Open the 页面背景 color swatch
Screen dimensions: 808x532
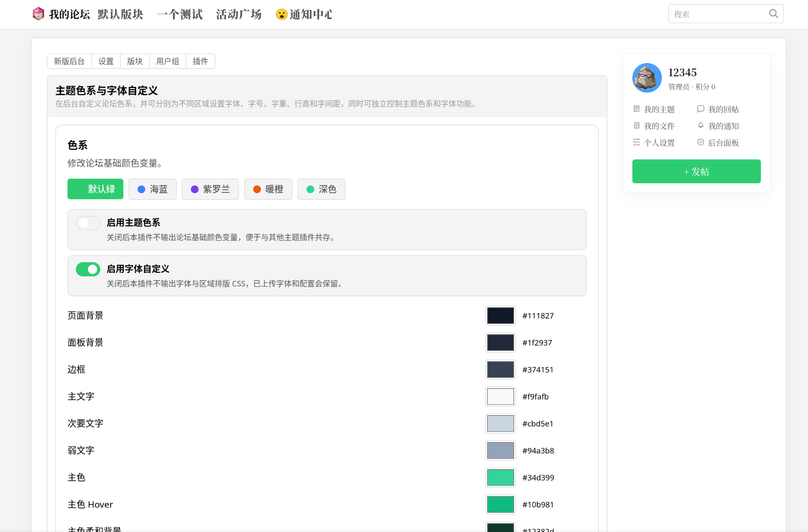[500, 316]
